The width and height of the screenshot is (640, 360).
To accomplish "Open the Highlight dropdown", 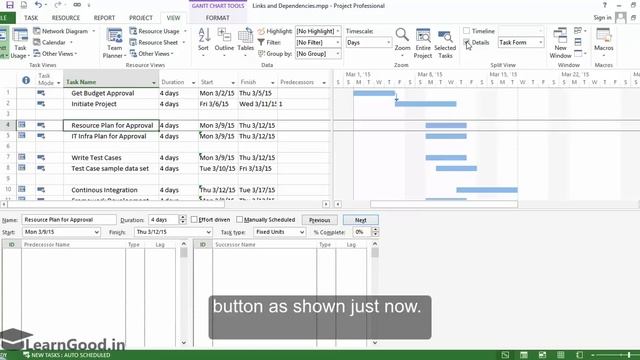I will click(338, 31).
